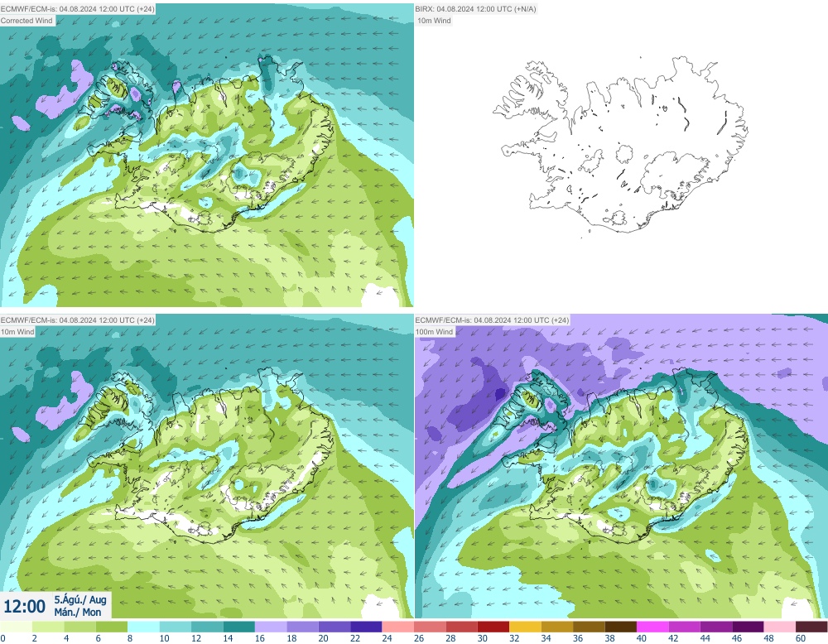Viewport: 828px width, 644px height.
Task: Click the legend value label '40'
Action: [x=642, y=638]
